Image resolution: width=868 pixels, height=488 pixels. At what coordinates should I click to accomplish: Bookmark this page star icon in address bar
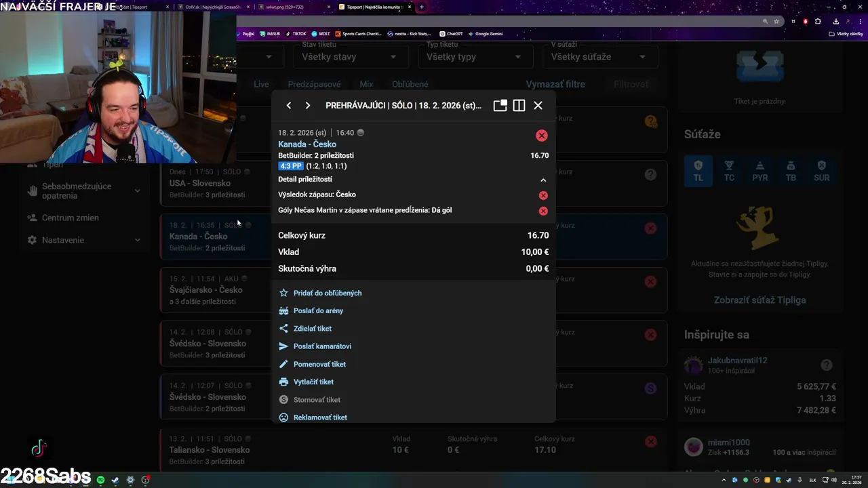click(776, 21)
